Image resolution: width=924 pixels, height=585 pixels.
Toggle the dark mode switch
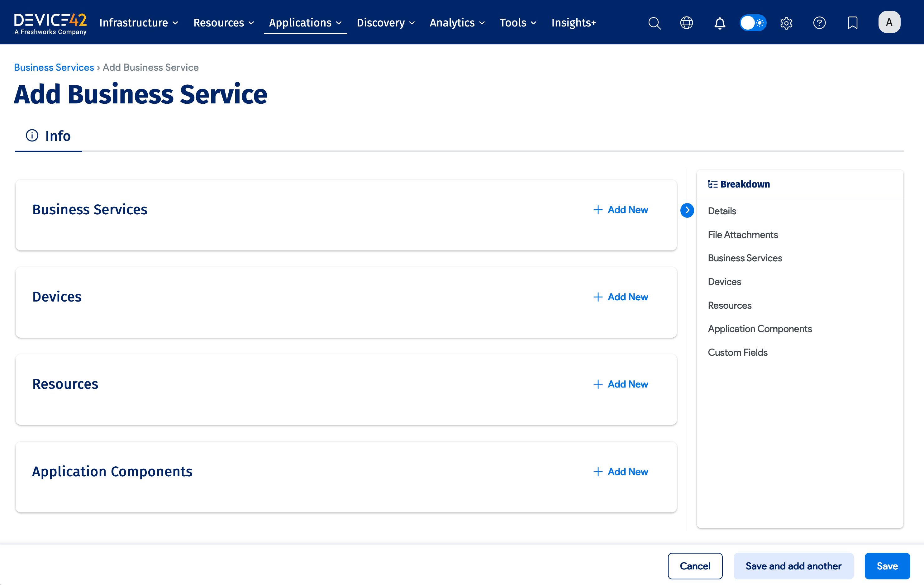click(x=752, y=23)
